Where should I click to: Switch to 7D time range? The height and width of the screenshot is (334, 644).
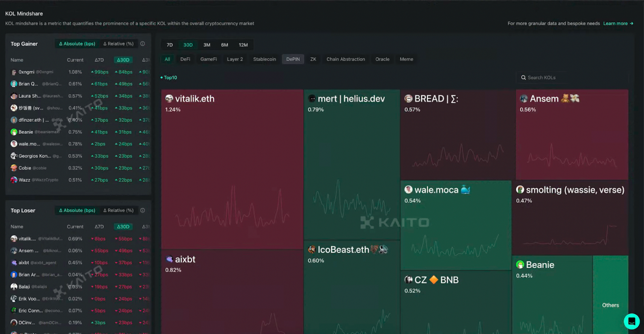(170, 45)
